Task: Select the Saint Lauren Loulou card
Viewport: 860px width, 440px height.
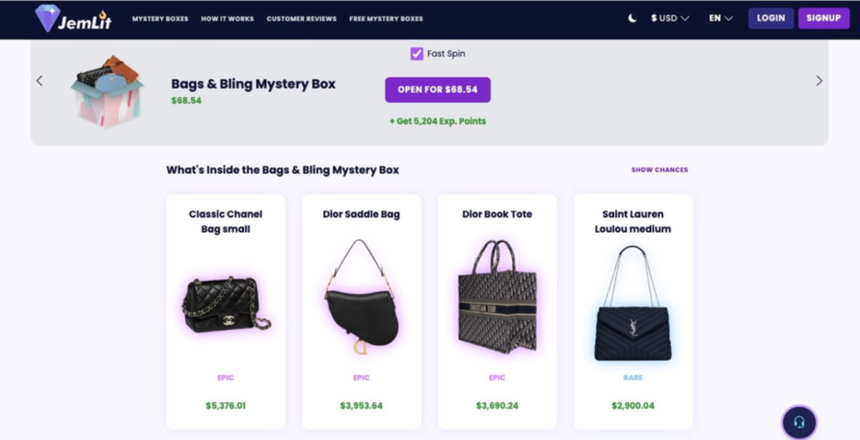Action: tap(633, 312)
